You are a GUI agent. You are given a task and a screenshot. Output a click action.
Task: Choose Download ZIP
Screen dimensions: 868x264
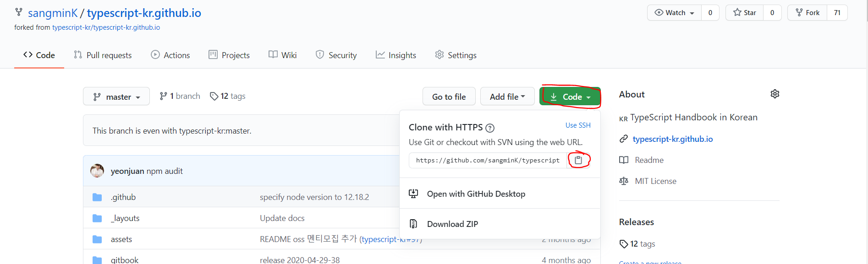pos(452,224)
